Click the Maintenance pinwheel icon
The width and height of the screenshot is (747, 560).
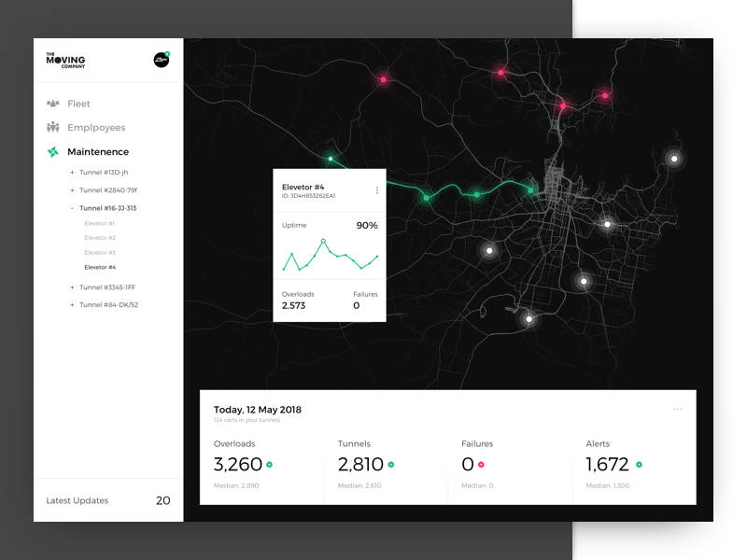53,152
